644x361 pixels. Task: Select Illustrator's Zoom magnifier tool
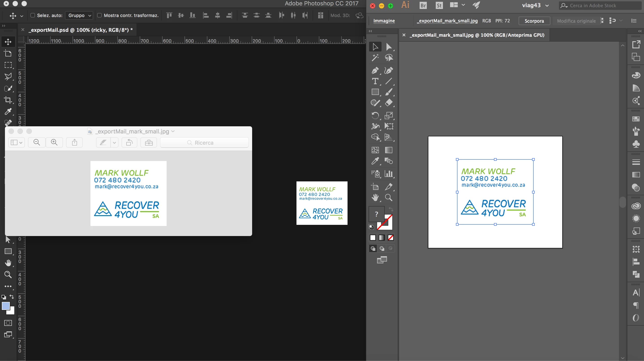[389, 198]
